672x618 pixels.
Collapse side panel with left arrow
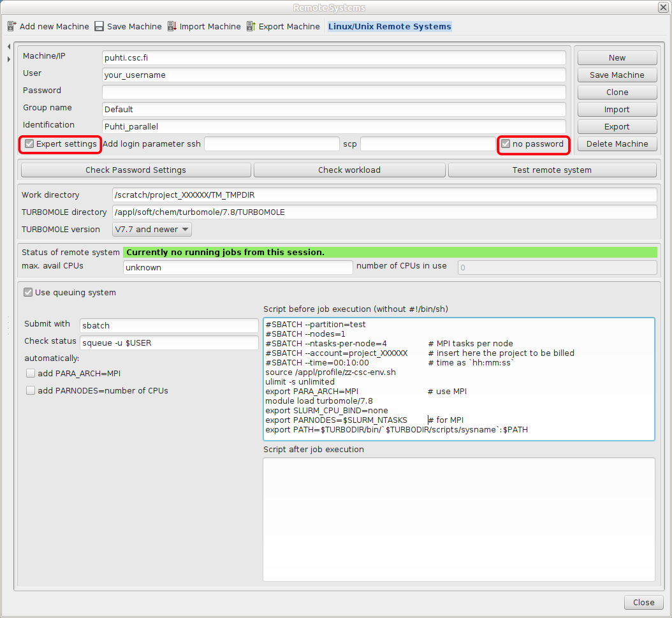[9, 47]
